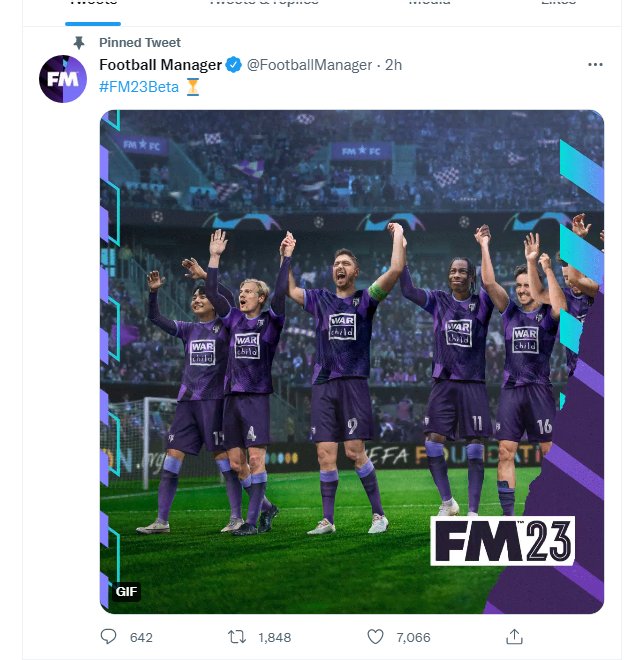
Task: Open the FM profile avatar
Action: [62, 79]
